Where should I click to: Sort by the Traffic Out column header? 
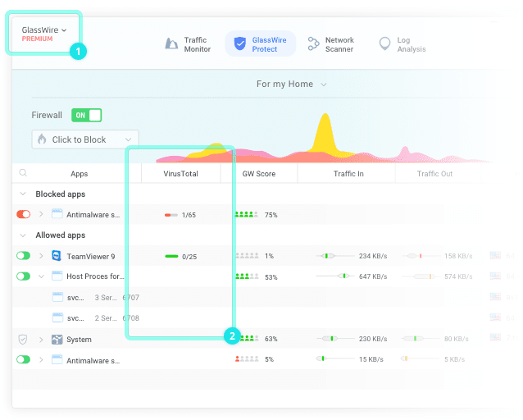434,174
